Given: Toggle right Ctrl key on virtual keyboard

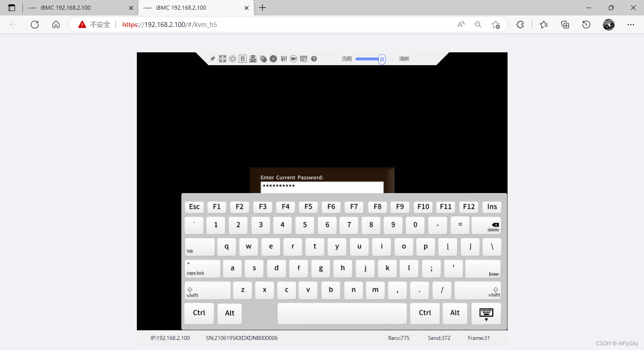Looking at the screenshot, I should 425,313.
